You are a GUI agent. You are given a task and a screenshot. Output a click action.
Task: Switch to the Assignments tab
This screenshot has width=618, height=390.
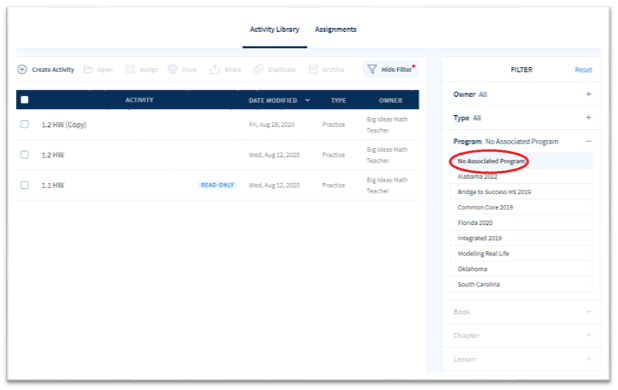335,29
